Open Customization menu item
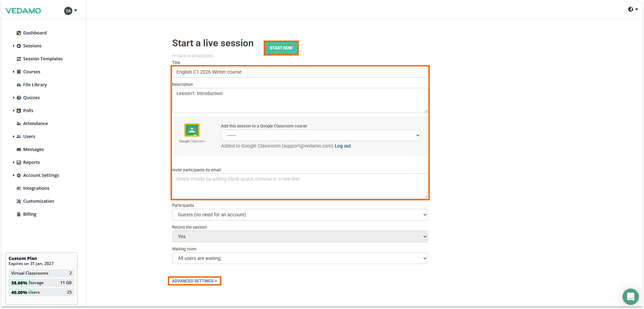The image size is (644, 309). tap(39, 201)
